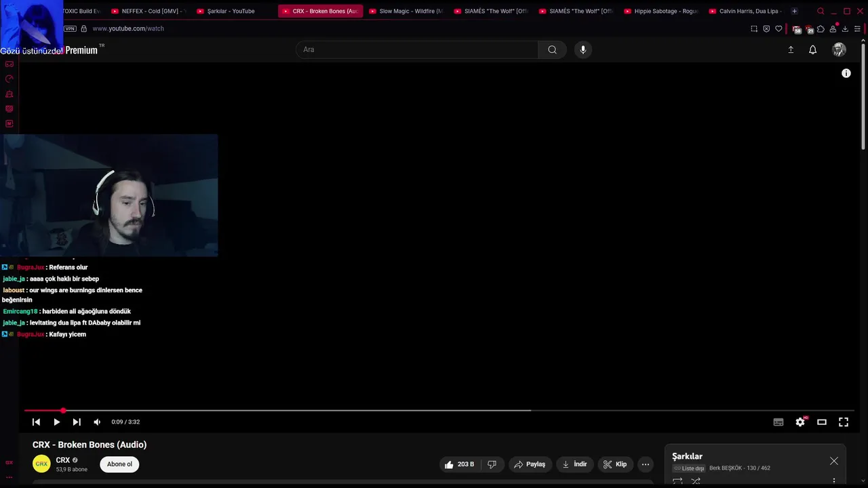Open player settings gear
The image size is (868, 488).
point(800,422)
